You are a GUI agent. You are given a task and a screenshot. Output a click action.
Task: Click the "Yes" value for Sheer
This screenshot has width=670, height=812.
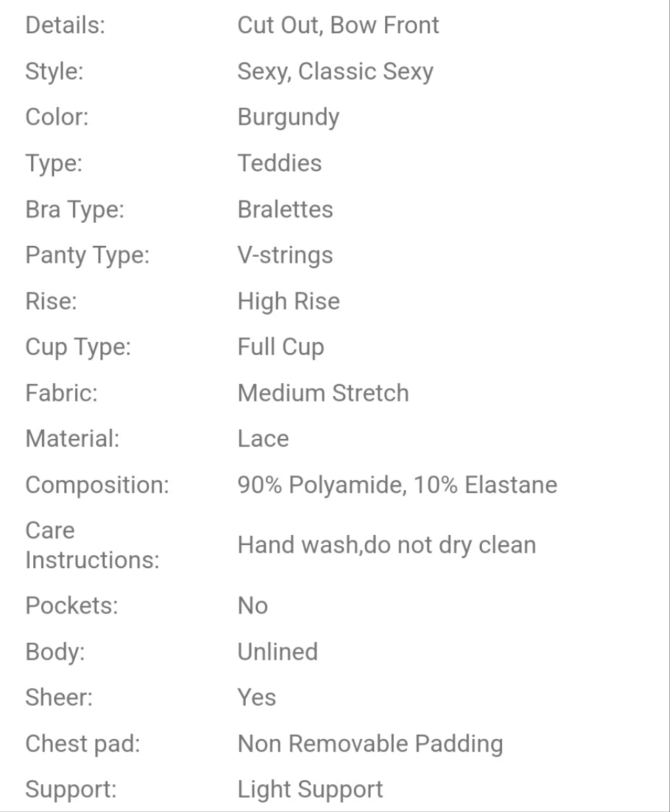pos(256,698)
